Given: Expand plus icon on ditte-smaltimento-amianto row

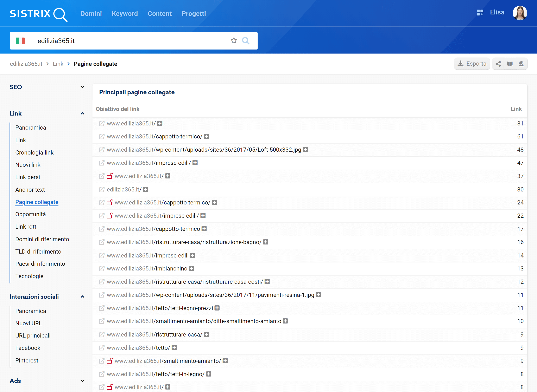Looking at the screenshot, I should [x=285, y=321].
